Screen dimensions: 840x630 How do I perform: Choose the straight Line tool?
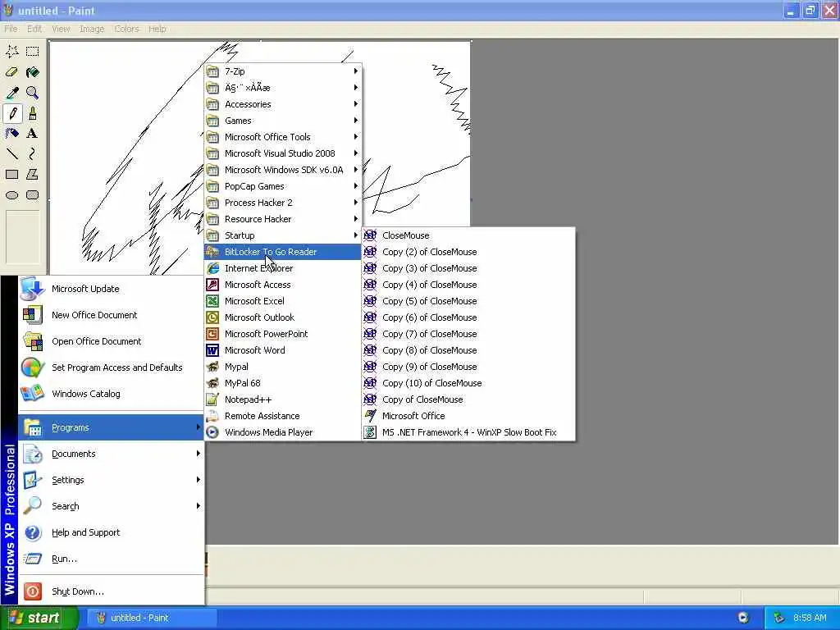point(11,154)
